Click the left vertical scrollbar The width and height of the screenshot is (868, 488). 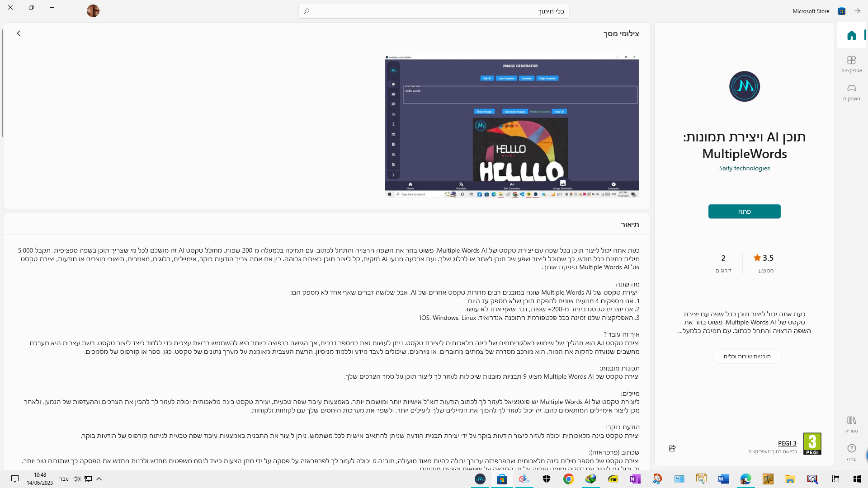click(2, 84)
